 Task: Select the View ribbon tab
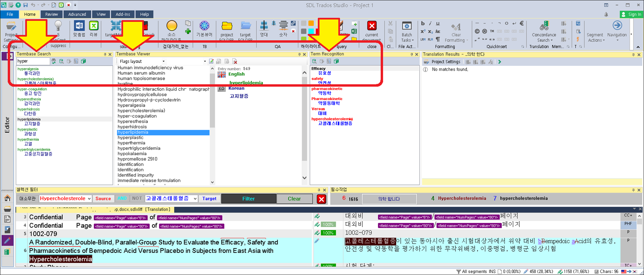tap(101, 14)
